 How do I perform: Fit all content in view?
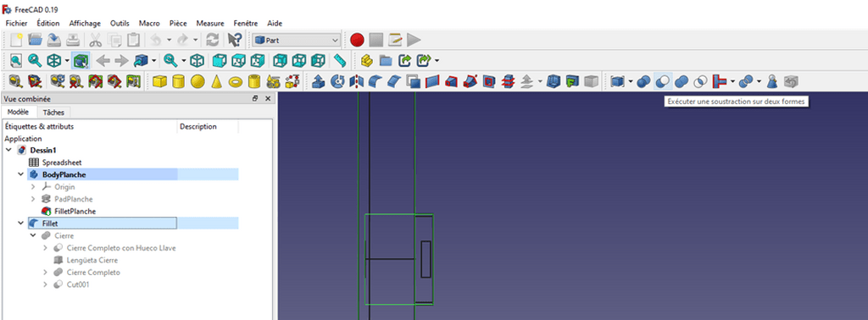[x=15, y=60]
